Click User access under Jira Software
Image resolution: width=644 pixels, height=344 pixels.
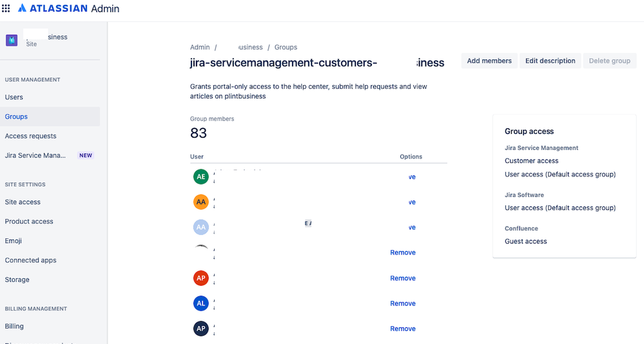(560, 207)
